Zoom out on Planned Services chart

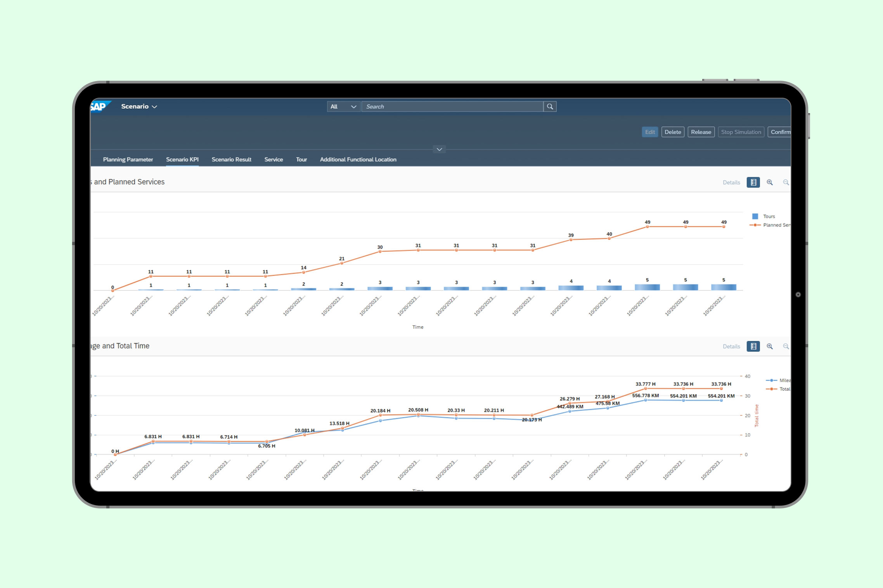tap(786, 182)
